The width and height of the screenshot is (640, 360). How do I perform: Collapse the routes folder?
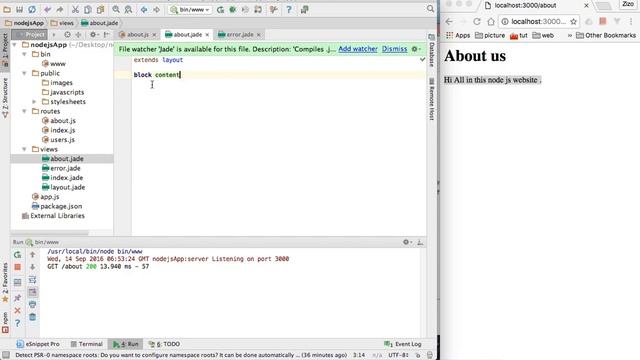[24, 111]
